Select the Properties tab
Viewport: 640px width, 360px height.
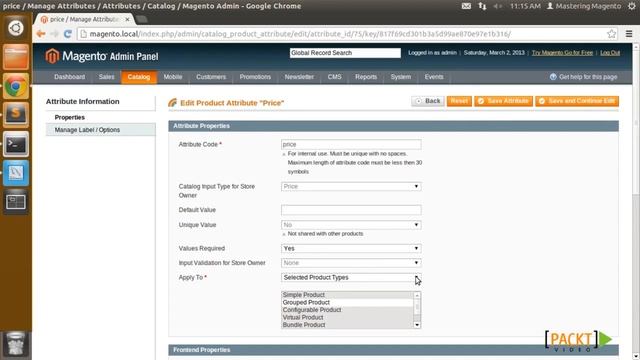click(100, 117)
